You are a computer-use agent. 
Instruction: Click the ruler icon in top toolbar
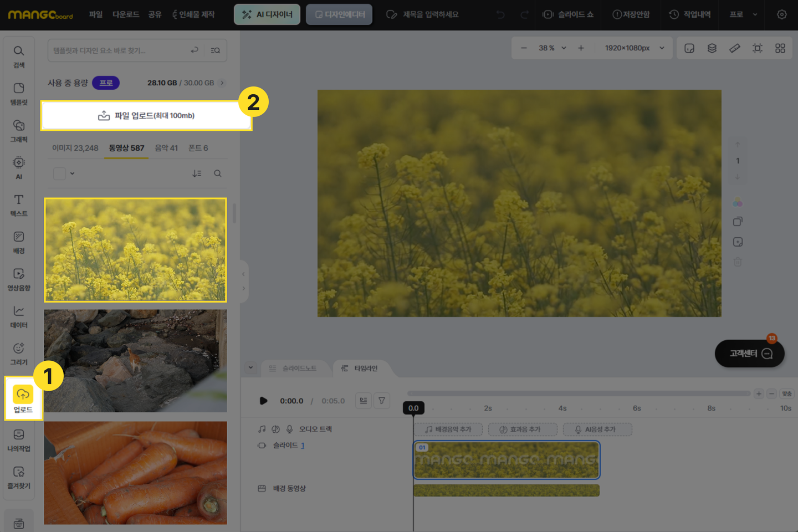point(735,48)
